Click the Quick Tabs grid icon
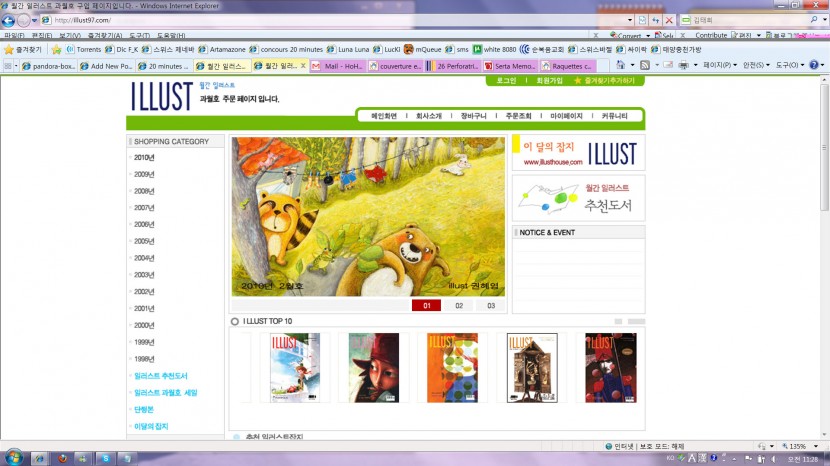The image size is (830, 466). pos(8,66)
